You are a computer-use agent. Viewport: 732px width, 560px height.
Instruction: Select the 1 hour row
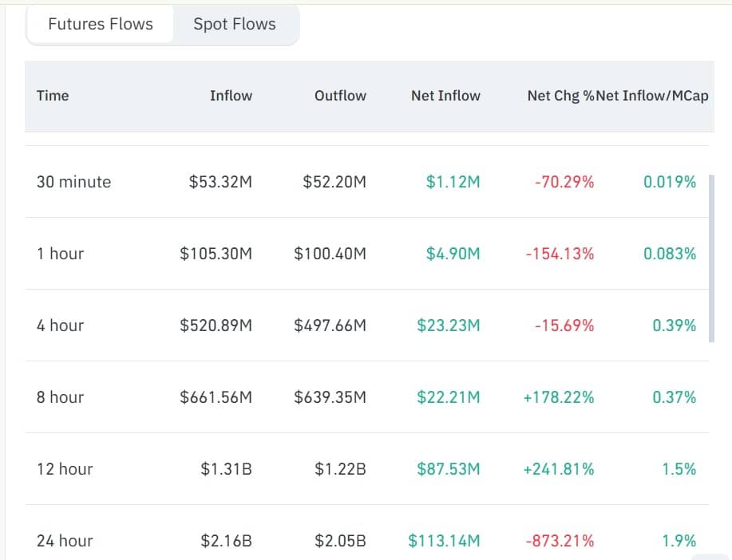click(60, 254)
